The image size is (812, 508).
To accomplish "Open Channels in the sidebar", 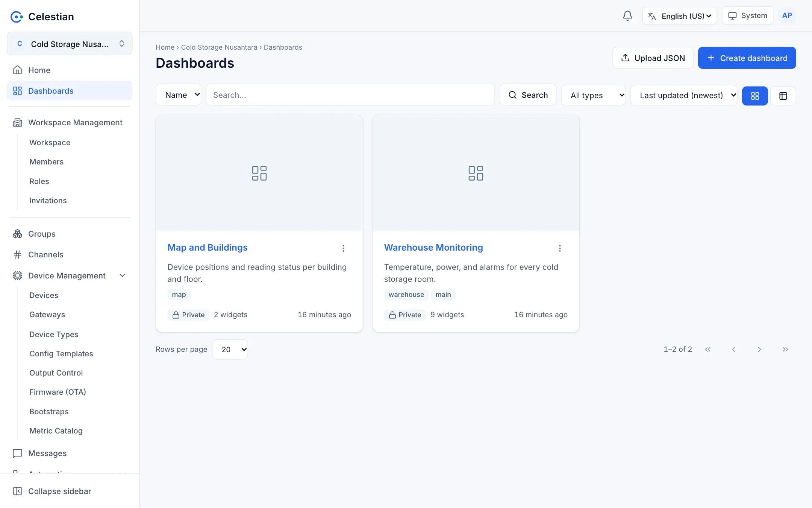I will (x=70, y=255).
